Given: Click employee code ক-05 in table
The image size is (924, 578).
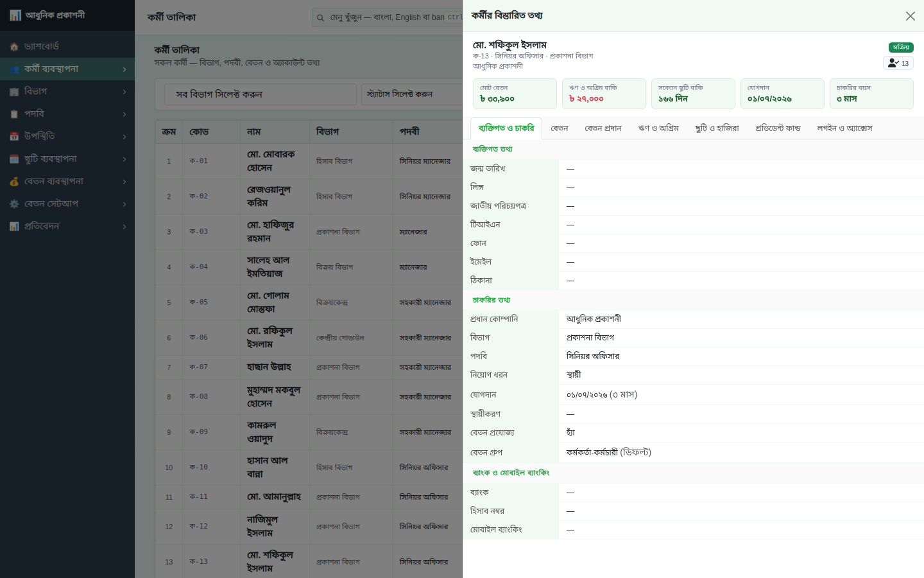Looking at the screenshot, I should [x=198, y=302].
